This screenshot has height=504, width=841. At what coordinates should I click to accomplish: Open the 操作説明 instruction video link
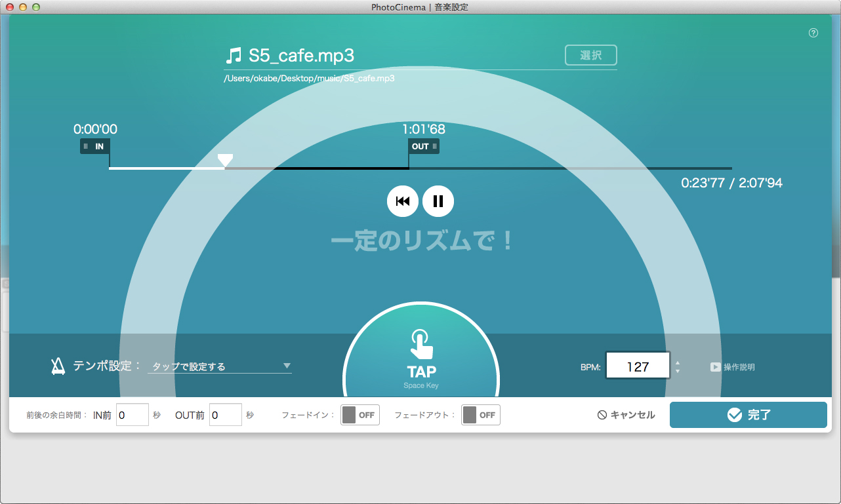733,367
